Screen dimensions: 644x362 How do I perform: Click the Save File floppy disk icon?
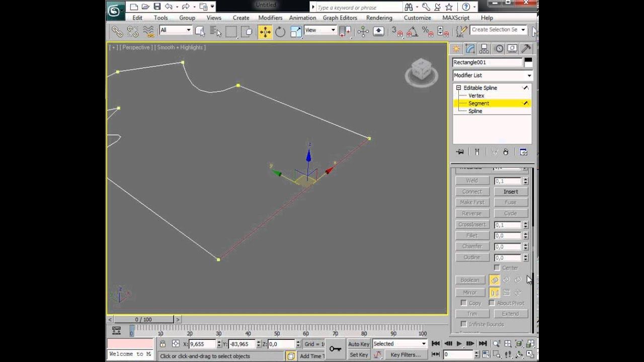tap(157, 7)
